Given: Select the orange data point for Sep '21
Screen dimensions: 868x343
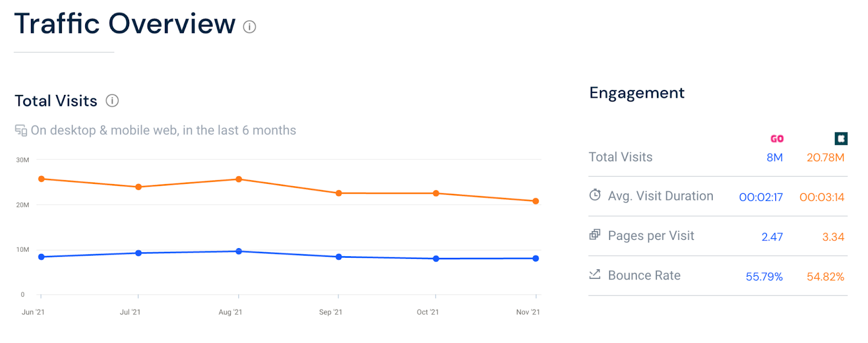Looking at the screenshot, I should click(339, 193).
